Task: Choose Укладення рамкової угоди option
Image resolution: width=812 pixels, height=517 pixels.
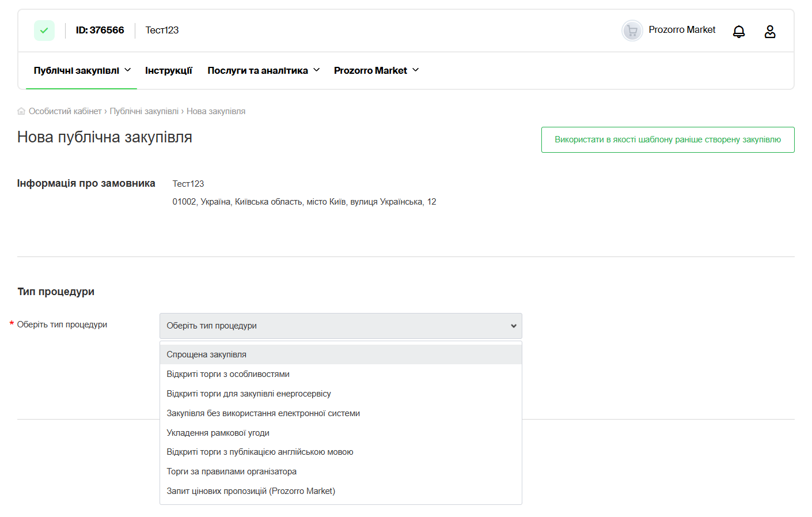Action: coord(218,433)
